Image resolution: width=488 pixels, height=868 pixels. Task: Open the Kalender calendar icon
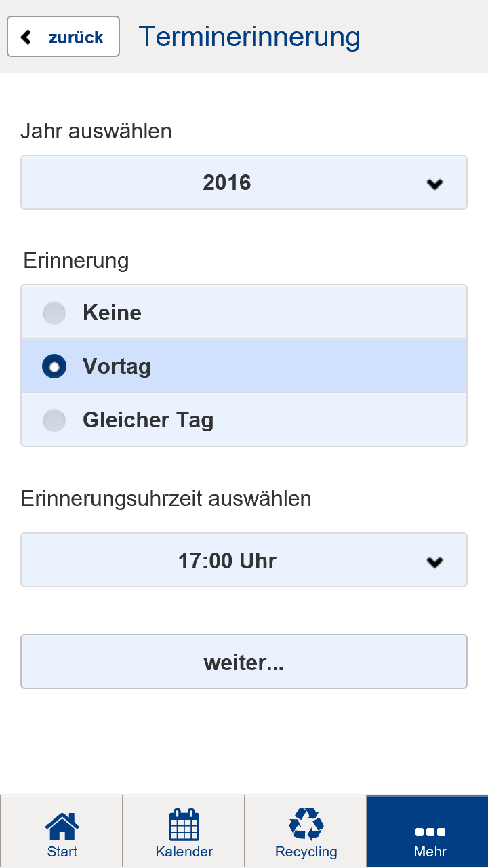tap(184, 824)
